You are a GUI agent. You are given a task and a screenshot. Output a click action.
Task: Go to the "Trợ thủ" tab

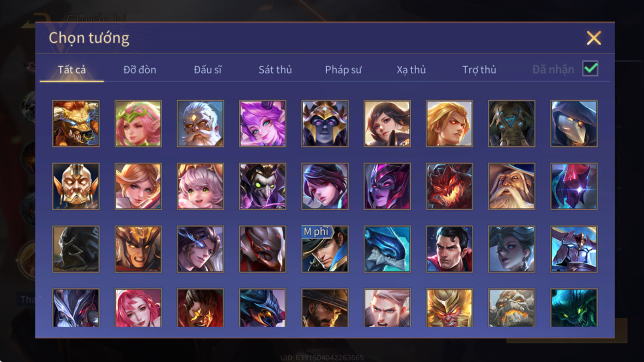(x=479, y=70)
